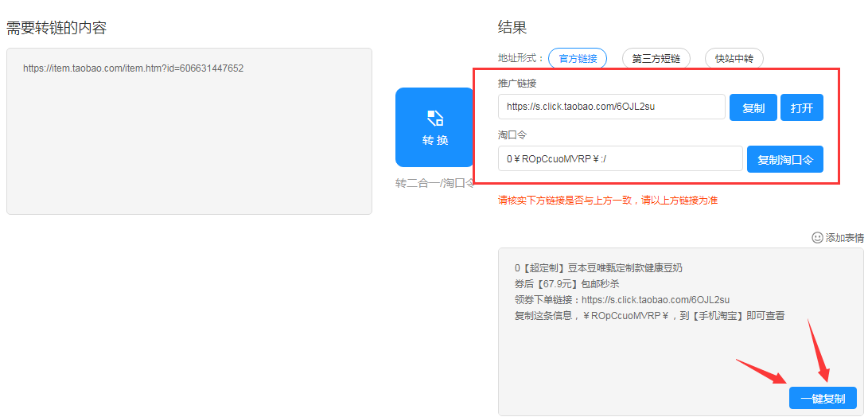
Task: Open the promo link with 打开 button
Action: click(x=801, y=108)
